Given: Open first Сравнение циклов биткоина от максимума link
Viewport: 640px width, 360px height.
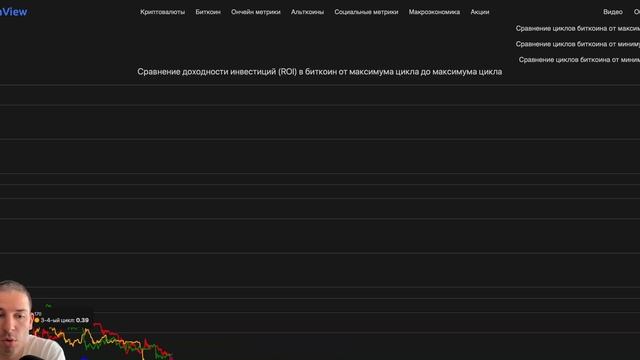Looking at the screenshot, I should pyautogui.click(x=578, y=29).
